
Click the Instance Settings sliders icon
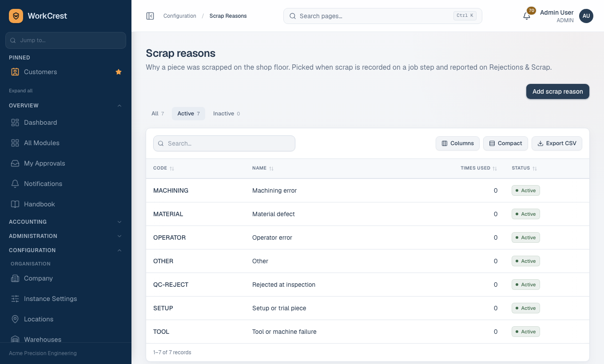tap(15, 299)
